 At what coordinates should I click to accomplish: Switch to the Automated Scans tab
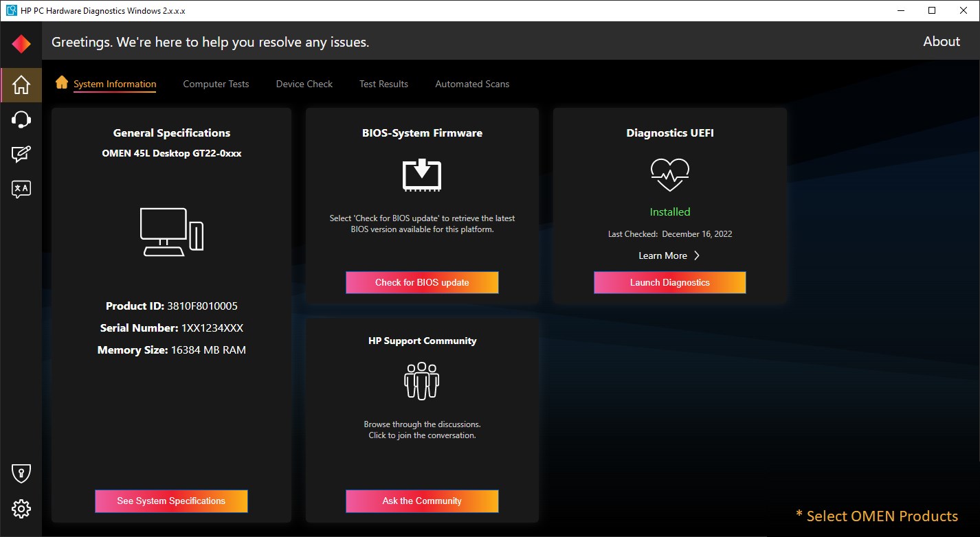[472, 84]
